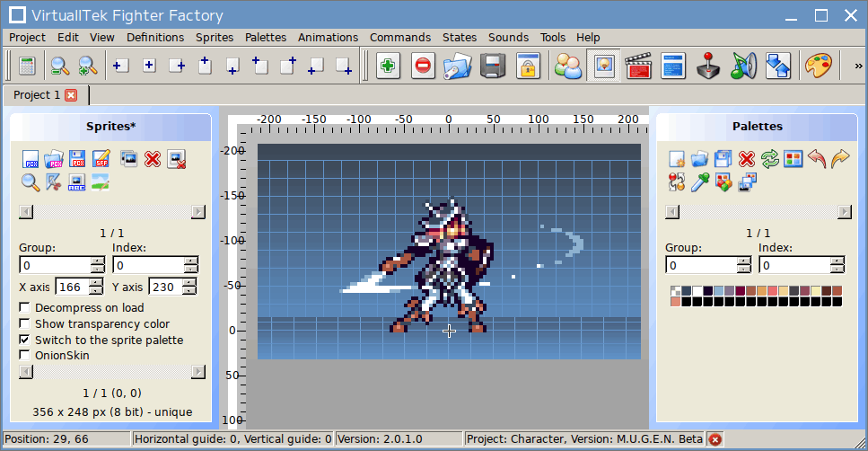Open the Animations editor clapperboard icon
Image resolution: width=868 pixels, height=451 pixels.
pos(637,66)
